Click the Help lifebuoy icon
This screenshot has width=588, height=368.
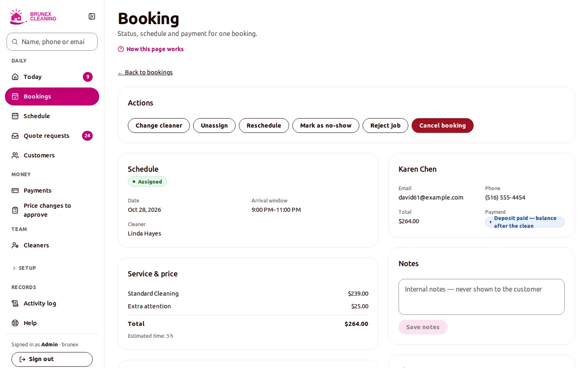coord(15,323)
